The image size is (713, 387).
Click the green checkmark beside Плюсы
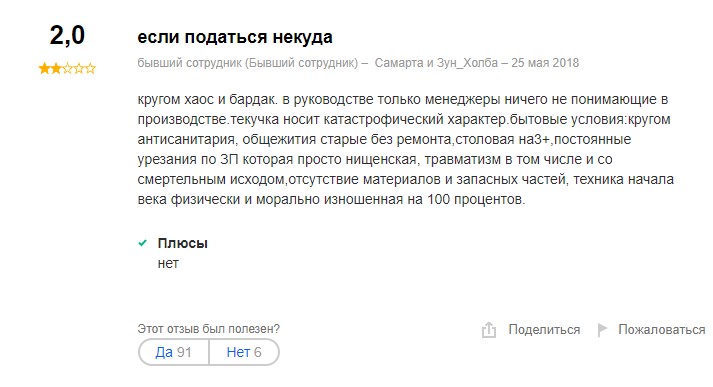(x=142, y=243)
